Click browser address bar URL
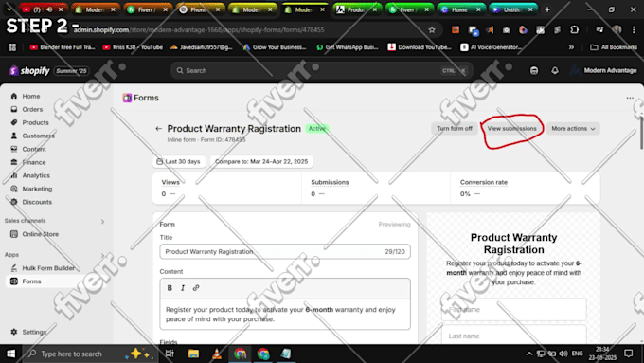644x363 pixels. point(199,30)
